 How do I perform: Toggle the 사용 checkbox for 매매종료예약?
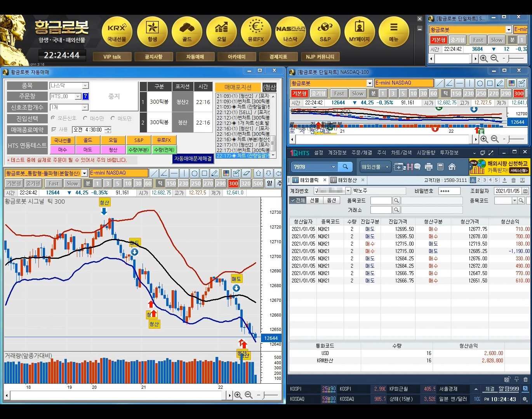pos(54,129)
